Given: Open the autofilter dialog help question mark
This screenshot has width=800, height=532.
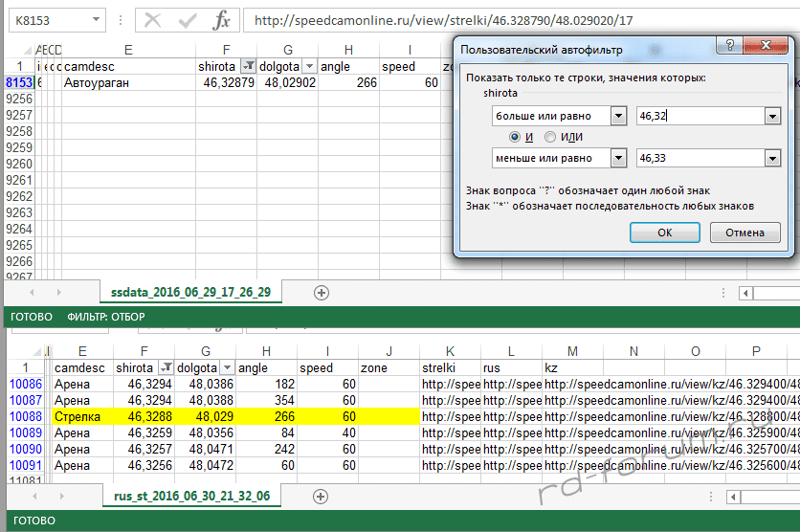Looking at the screenshot, I should point(731,46).
